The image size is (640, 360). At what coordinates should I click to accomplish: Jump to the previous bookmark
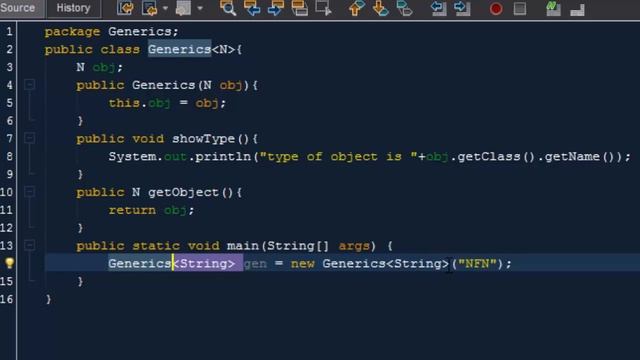pos(356,8)
